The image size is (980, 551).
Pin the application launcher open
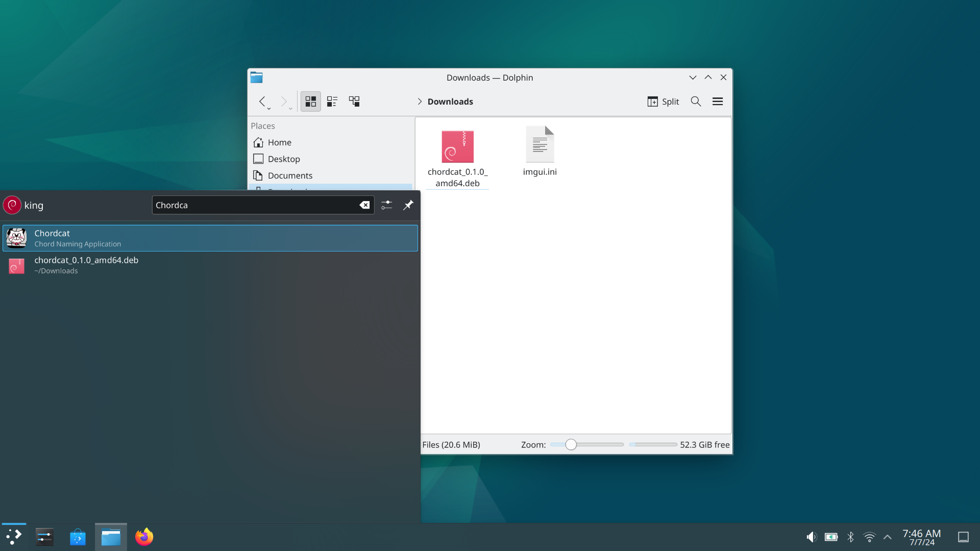click(x=408, y=205)
